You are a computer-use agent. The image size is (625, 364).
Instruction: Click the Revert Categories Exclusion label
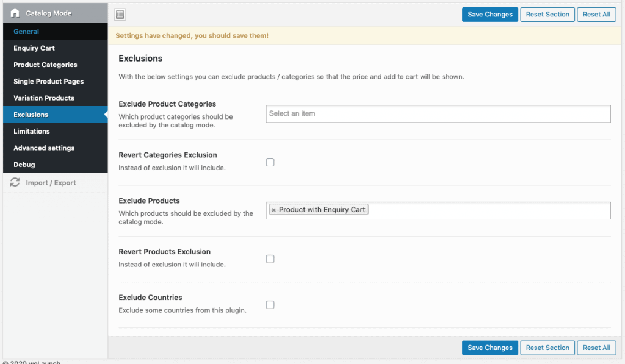pos(168,155)
